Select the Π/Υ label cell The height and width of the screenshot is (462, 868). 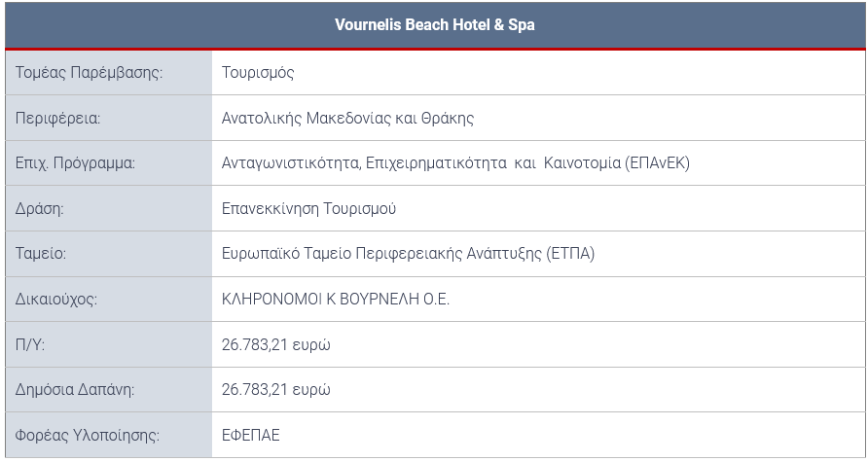click(109, 344)
